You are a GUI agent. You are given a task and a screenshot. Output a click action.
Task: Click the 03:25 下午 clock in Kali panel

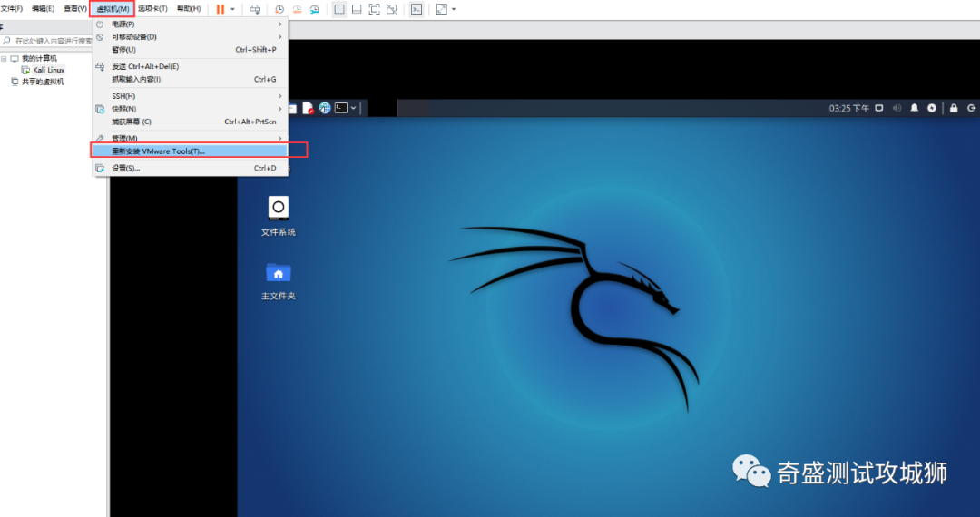(848, 108)
